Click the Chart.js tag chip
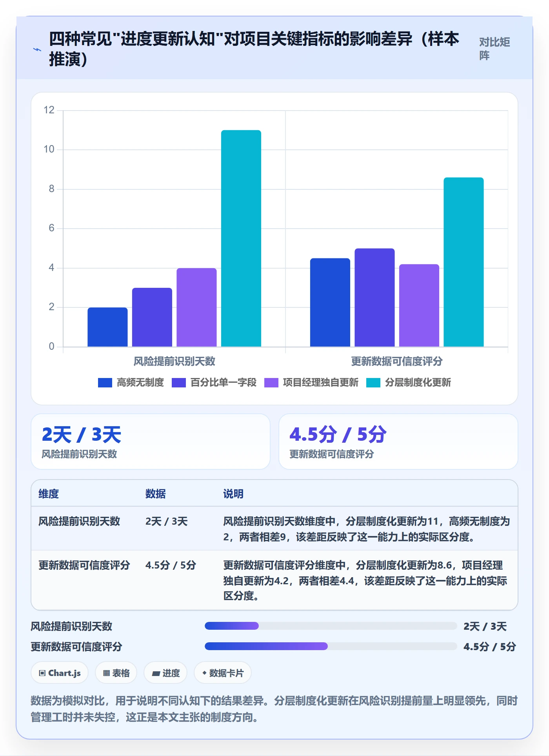The height and width of the screenshot is (756, 549). click(60, 673)
